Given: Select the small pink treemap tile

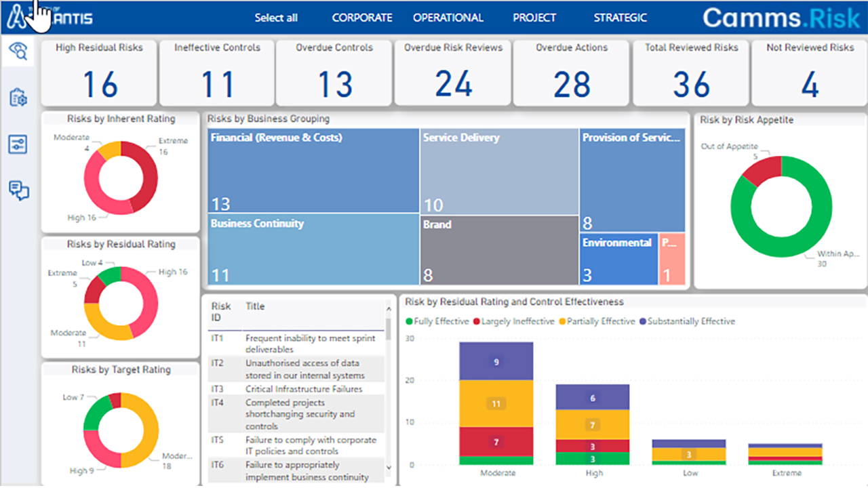Looking at the screenshot, I should tap(672, 259).
